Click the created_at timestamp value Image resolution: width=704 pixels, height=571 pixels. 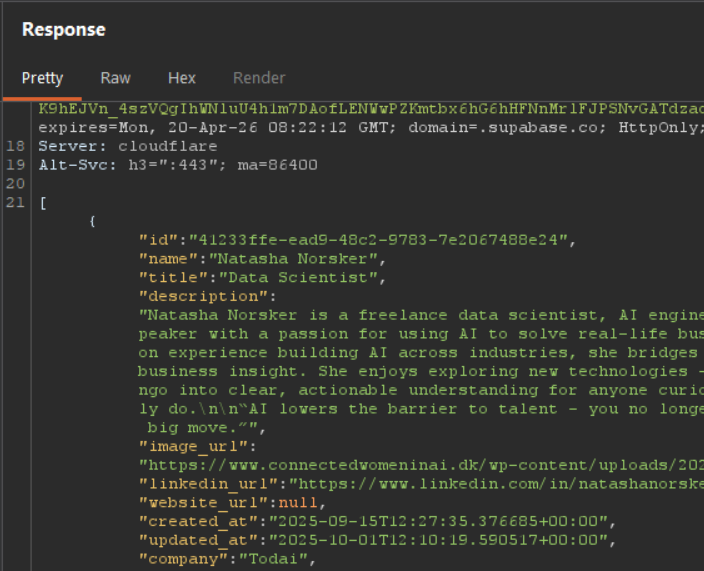click(x=438, y=522)
